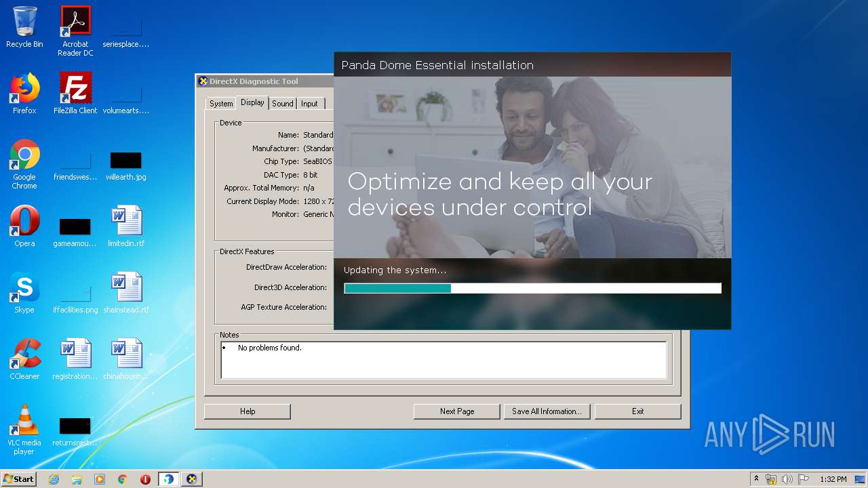Viewport: 868px width, 488px height.
Task: Click the installation progress bar
Action: point(532,288)
